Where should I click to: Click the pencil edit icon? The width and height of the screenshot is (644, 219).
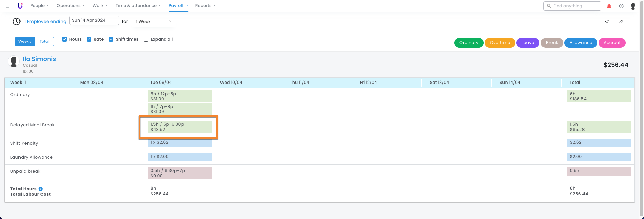(621, 21)
